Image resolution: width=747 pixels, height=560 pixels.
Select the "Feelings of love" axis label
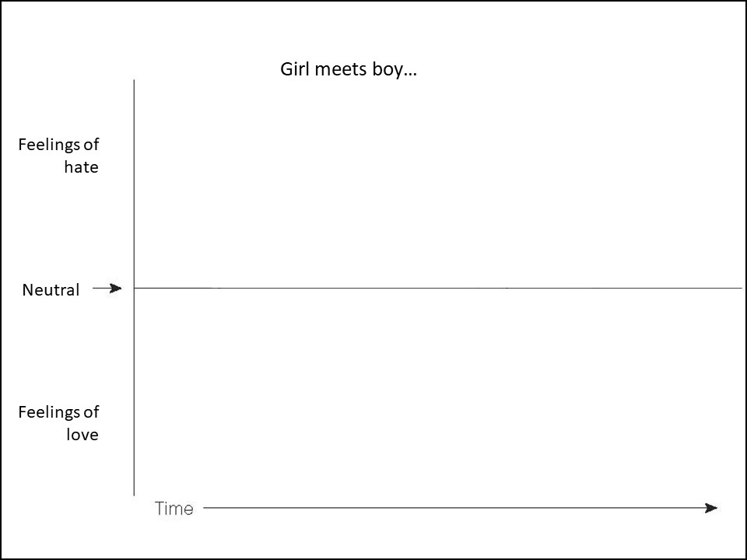point(59,423)
